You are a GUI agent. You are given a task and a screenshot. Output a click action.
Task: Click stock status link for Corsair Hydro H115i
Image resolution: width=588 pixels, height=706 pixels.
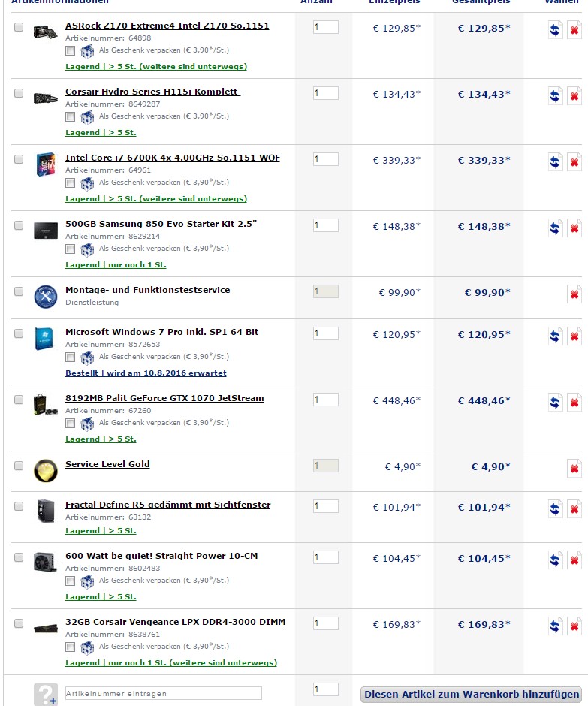tap(101, 133)
